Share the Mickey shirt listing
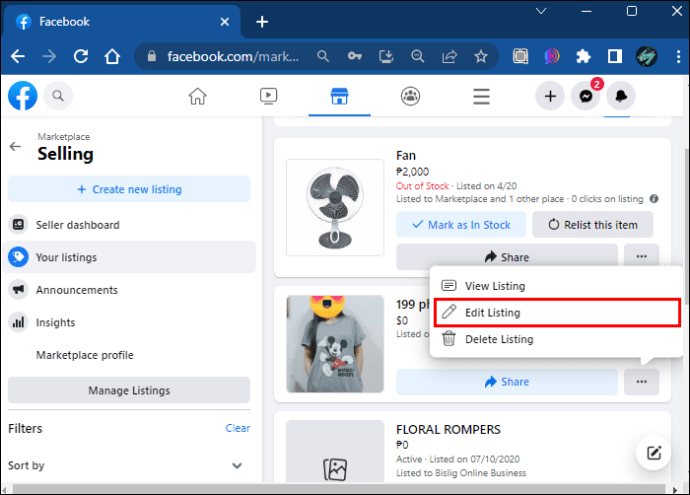The width and height of the screenshot is (690, 495). coord(507,382)
